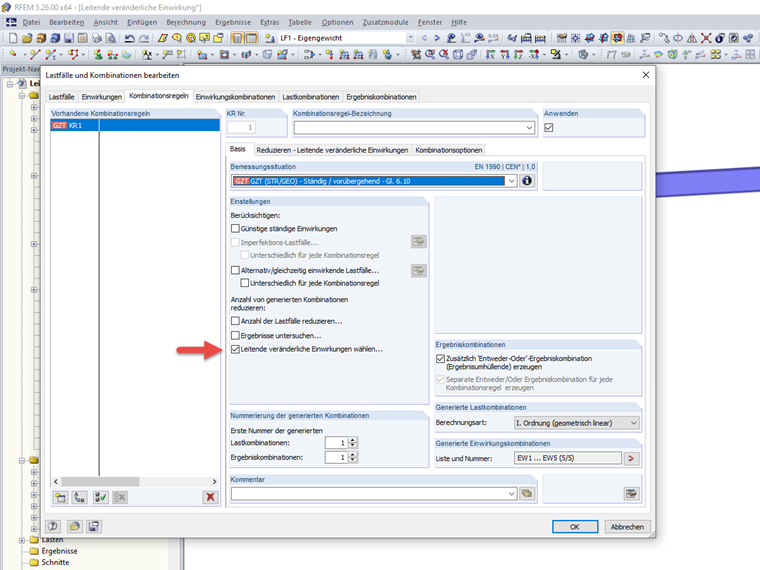Viewport: 760px width, 570px height.
Task: Select the Ergebnisse folder in project navigator
Action: 59,551
